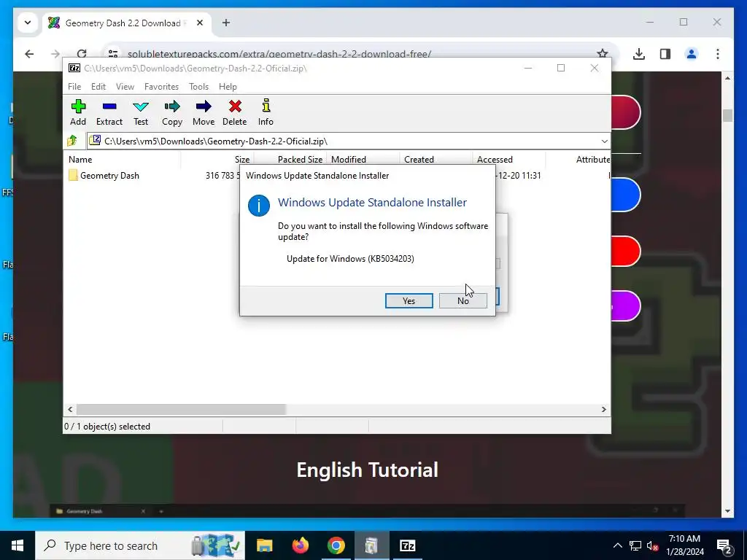Image resolution: width=747 pixels, height=560 pixels.
Task: Open the notification center icon
Action: (x=724, y=546)
